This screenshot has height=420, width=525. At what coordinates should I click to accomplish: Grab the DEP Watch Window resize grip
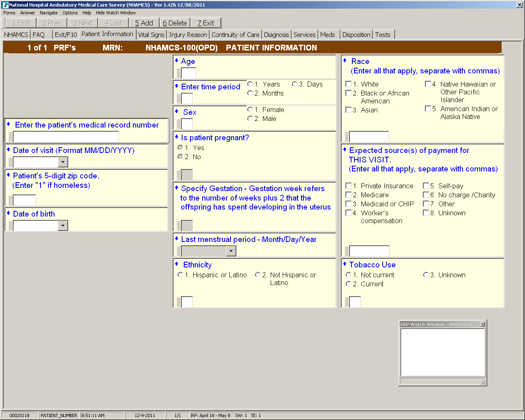483,382
